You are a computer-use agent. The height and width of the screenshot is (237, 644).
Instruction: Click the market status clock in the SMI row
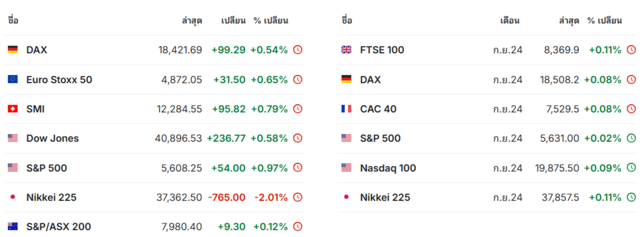pos(297,109)
